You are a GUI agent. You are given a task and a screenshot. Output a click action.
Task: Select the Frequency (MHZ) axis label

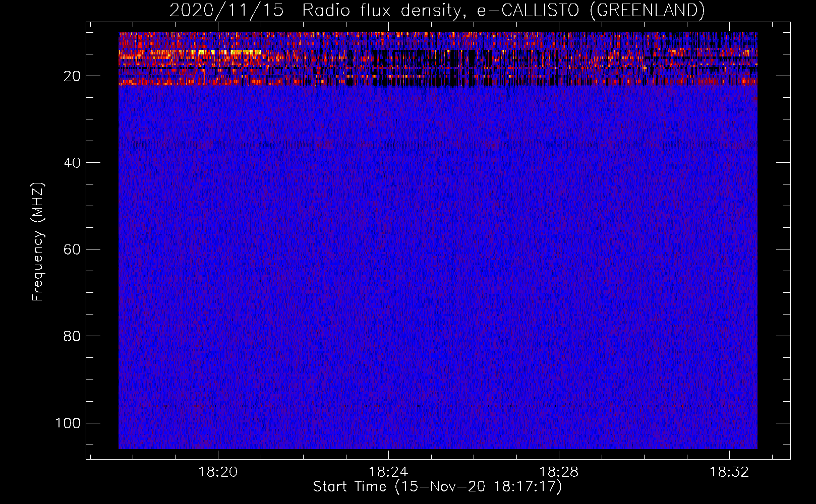(x=38, y=242)
